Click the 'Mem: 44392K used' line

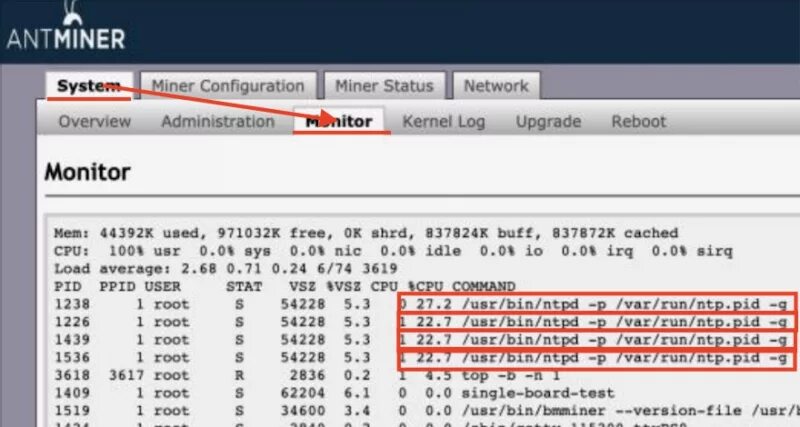[366, 233]
